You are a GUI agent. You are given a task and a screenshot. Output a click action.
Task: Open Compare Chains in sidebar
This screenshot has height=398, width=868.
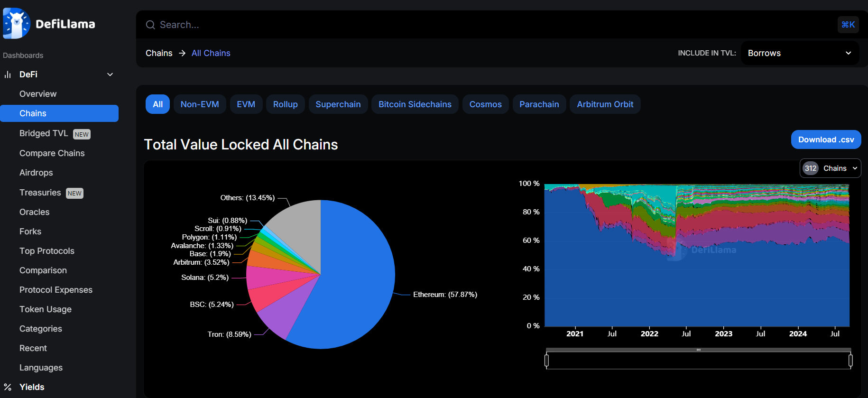tap(52, 153)
